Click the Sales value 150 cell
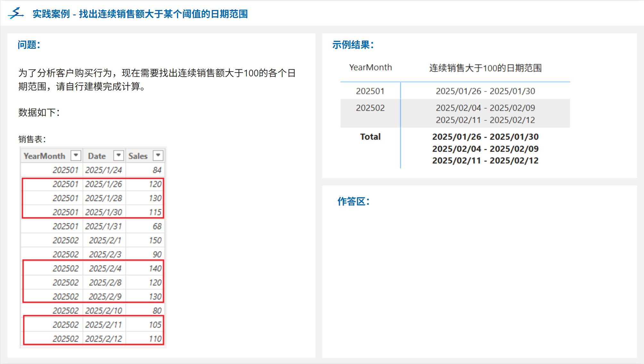This screenshot has width=644, height=364. point(155,240)
